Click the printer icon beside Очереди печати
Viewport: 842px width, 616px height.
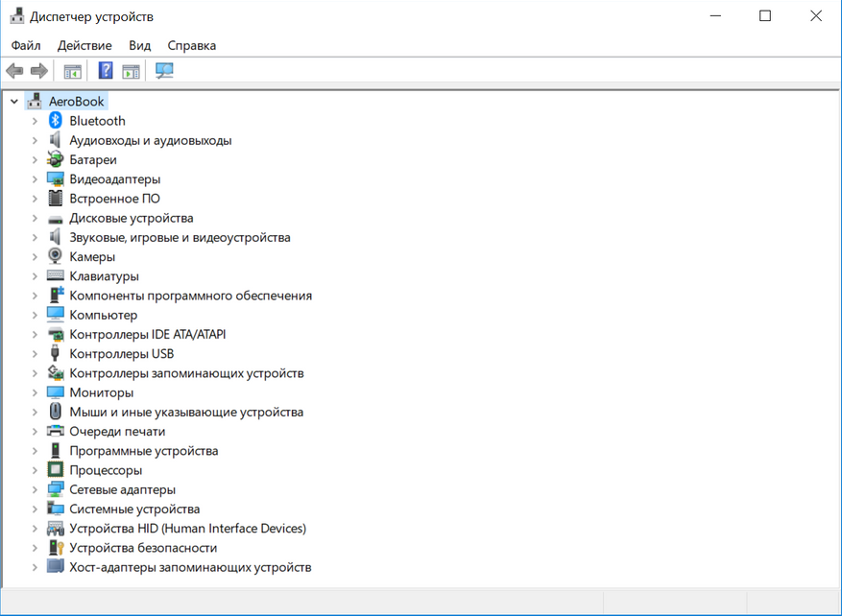click(56, 432)
